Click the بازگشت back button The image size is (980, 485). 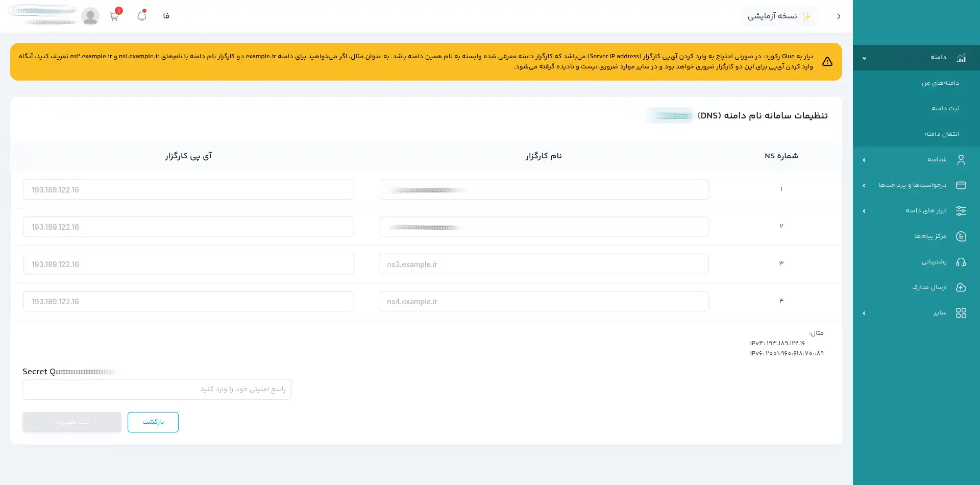pyautogui.click(x=153, y=422)
